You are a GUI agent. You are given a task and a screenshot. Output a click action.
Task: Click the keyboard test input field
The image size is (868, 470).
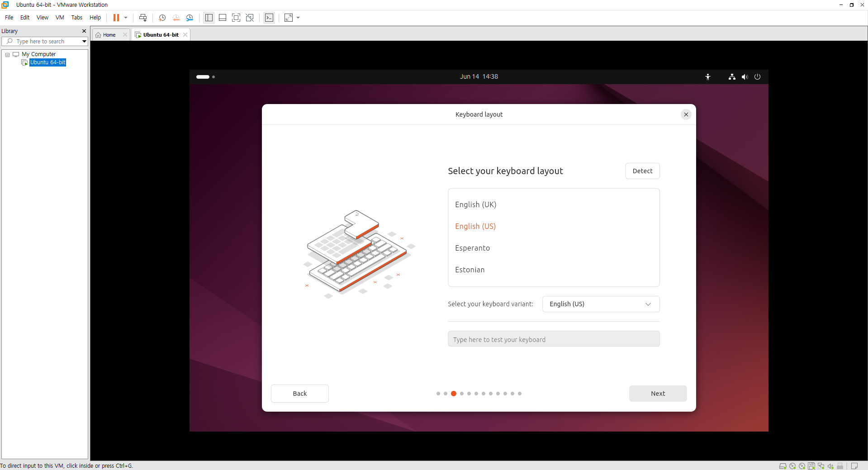click(x=554, y=339)
